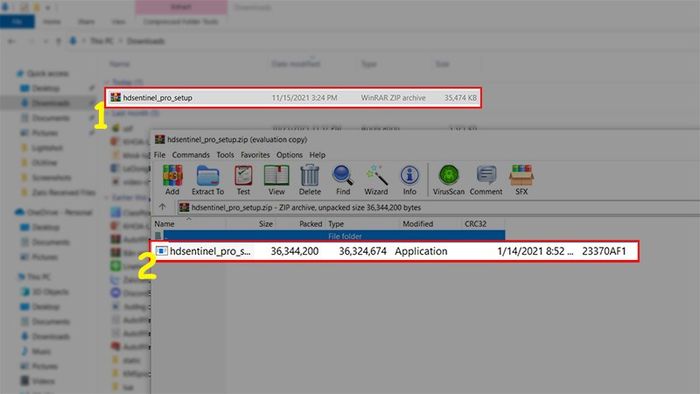This screenshot has width=700, height=394.
Task: Click the Delete trash bin icon
Action: (309, 179)
